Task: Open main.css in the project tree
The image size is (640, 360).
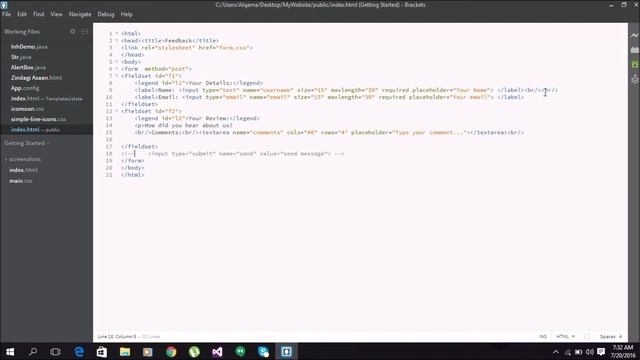Action: [20, 181]
